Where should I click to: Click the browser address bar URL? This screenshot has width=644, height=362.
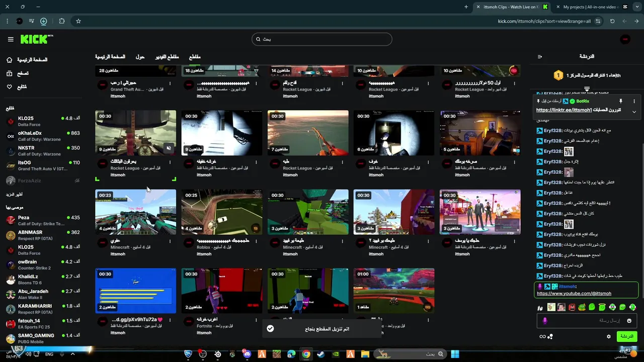coord(544,21)
